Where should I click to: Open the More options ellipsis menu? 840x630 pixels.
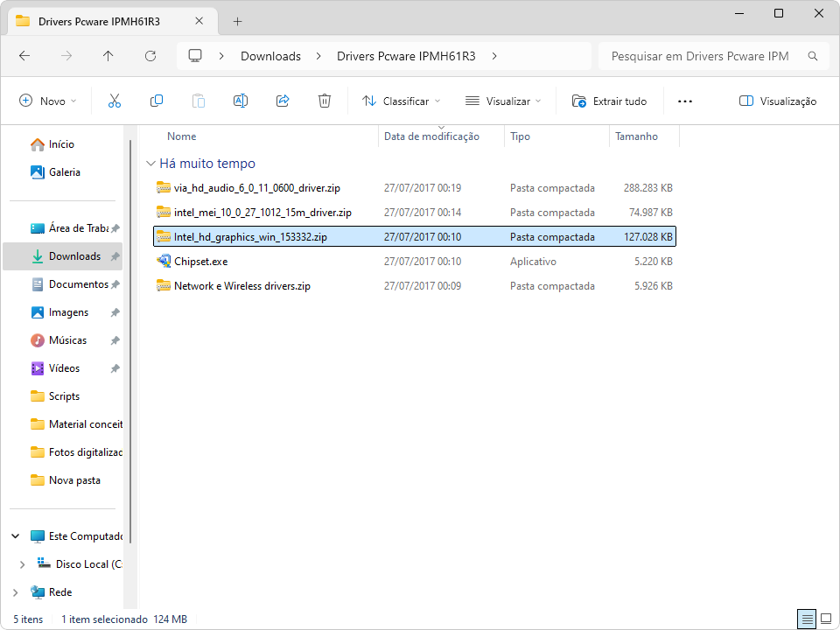684,101
